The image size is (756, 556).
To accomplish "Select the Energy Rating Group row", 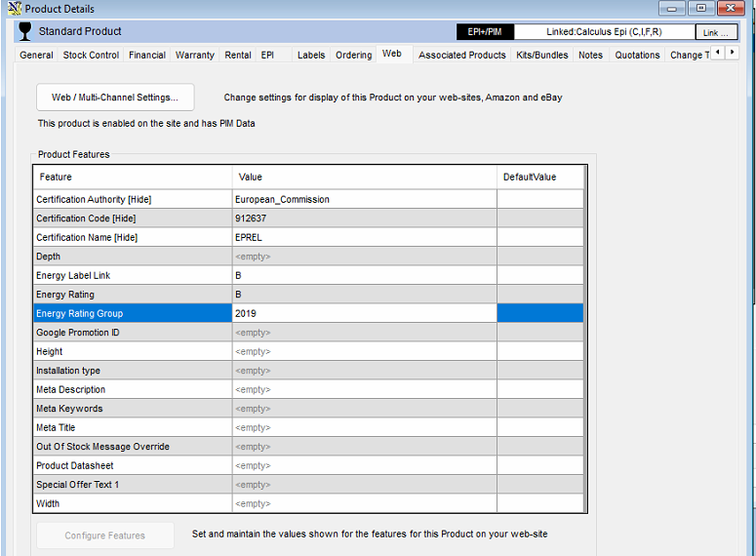I will tap(132, 313).
